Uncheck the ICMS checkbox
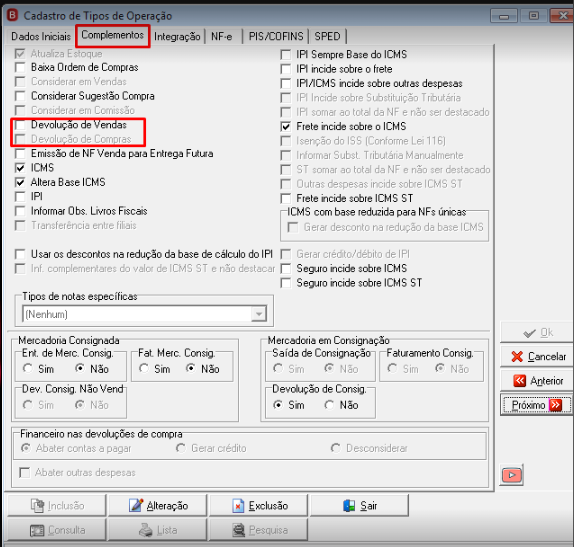Screen dimensions: 574x547 pyautogui.click(x=20, y=168)
